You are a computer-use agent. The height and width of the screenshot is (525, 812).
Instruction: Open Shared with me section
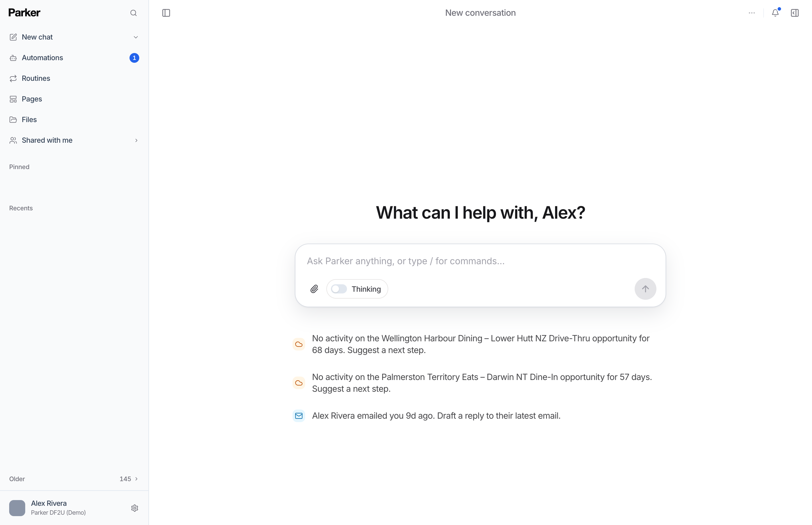[74, 140]
